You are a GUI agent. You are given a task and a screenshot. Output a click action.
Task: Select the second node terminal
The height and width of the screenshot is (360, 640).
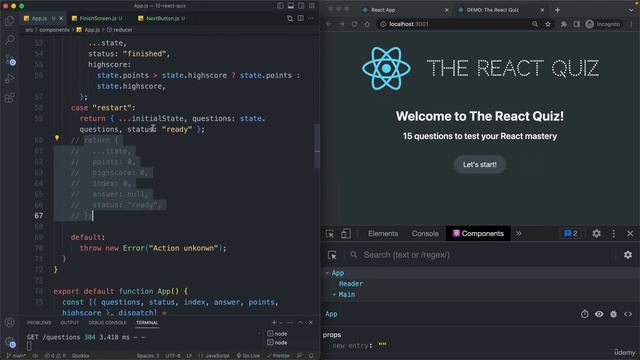tap(277, 342)
